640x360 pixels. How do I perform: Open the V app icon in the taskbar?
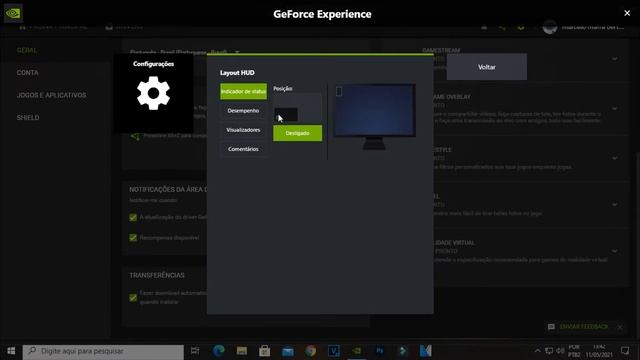[x=333, y=351]
